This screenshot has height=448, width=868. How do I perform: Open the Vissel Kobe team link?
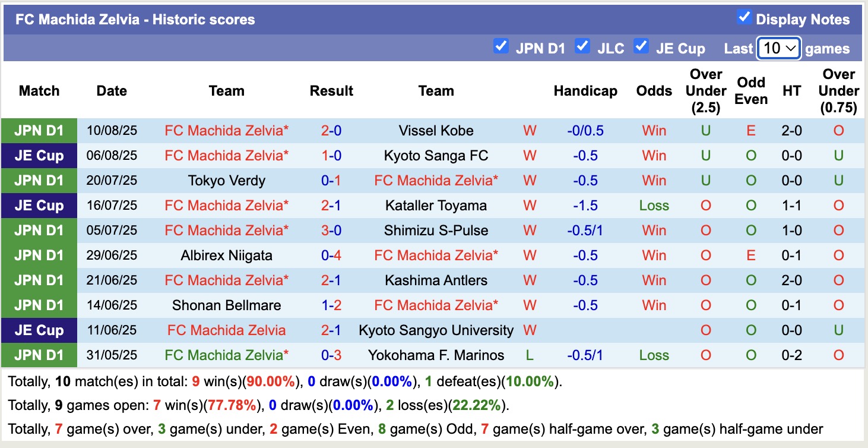coord(436,130)
